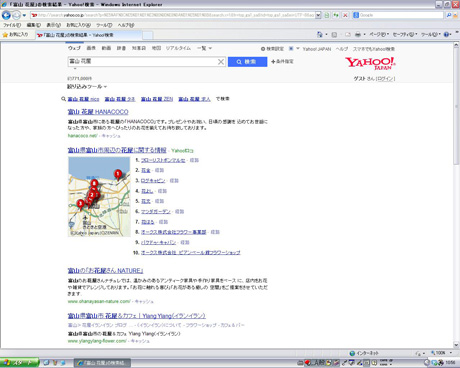
Task: Clear the Yahoo search box with X
Action: tap(221, 62)
